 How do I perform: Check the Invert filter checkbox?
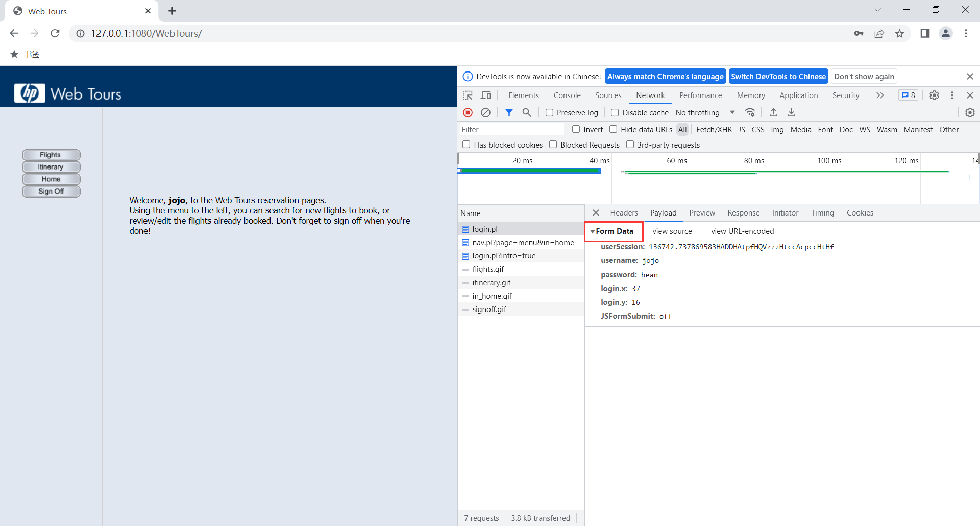click(576, 129)
